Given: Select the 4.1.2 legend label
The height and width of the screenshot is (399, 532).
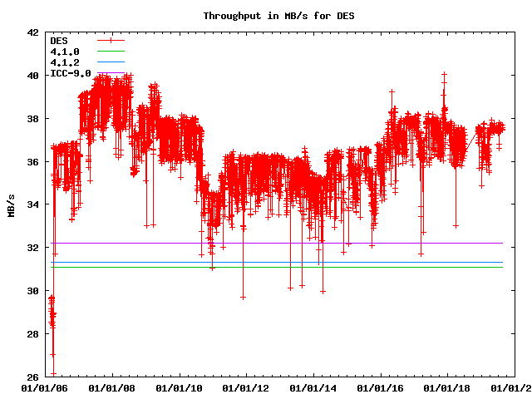Looking at the screenshot, I should (x=64, y=62).
